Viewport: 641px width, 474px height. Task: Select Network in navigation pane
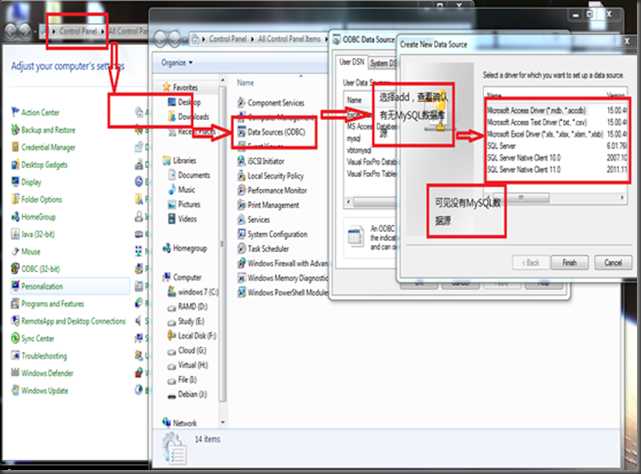coord(180,422)
